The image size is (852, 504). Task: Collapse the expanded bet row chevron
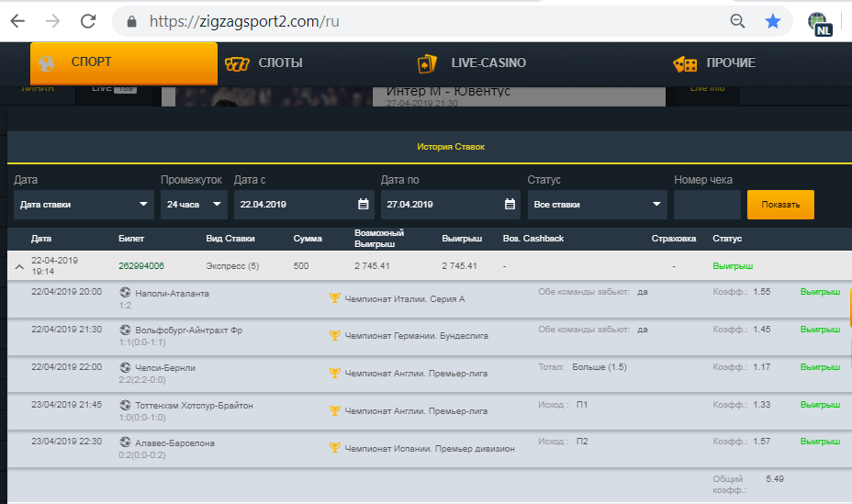point(18,266)
